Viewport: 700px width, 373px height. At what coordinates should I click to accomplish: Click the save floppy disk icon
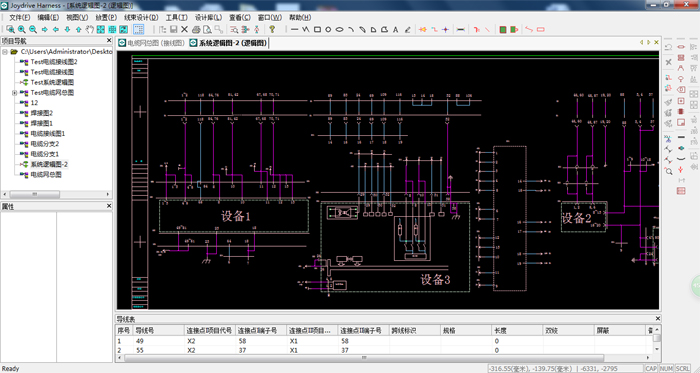174,29
